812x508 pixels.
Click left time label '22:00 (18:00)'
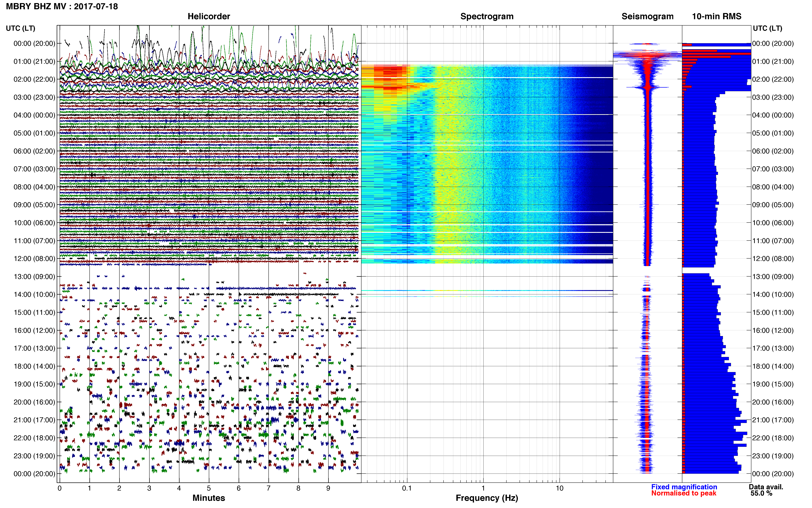[34, 438]
